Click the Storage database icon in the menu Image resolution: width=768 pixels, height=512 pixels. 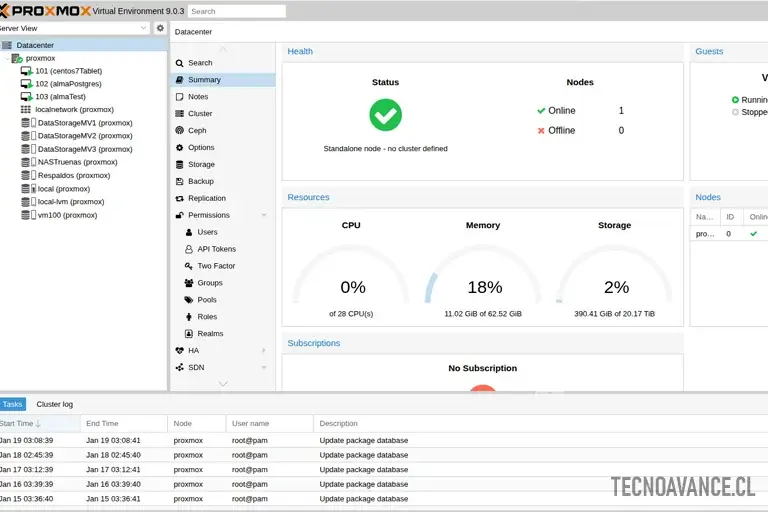coord(179,165)
